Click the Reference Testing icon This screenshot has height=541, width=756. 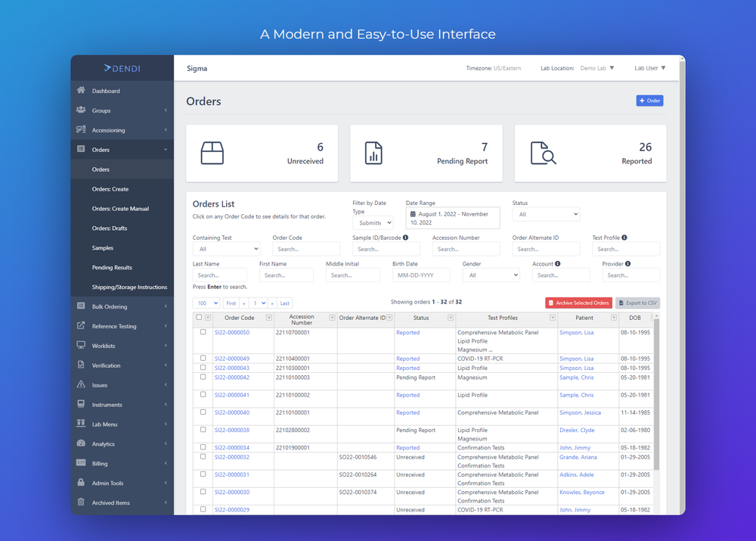point(81,326)
